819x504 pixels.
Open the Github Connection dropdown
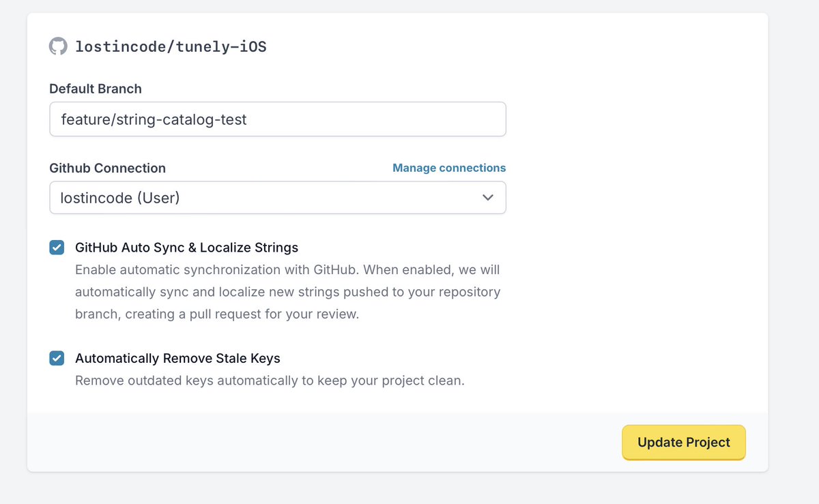click(x=278, y=198)
